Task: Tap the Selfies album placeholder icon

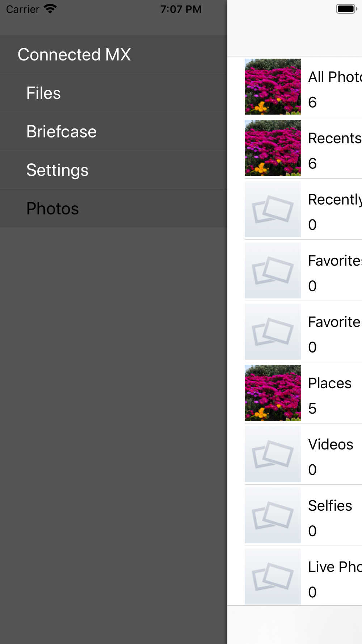Action: pos(273,515)
